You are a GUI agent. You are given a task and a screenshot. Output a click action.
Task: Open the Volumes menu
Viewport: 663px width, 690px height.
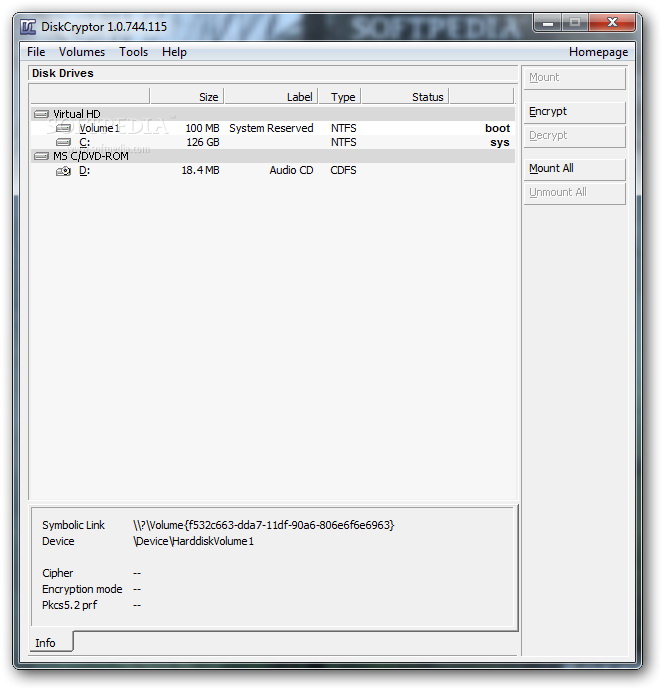point(82,52)
